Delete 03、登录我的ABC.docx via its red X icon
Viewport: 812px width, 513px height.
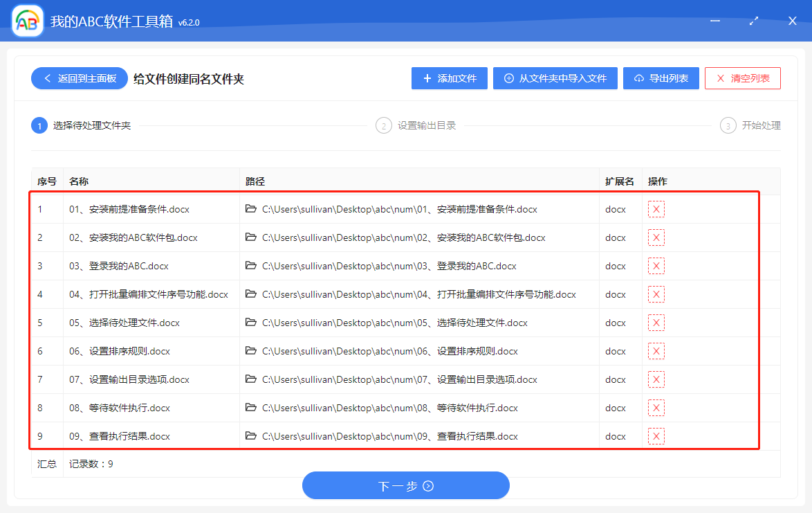pos(655,266)
